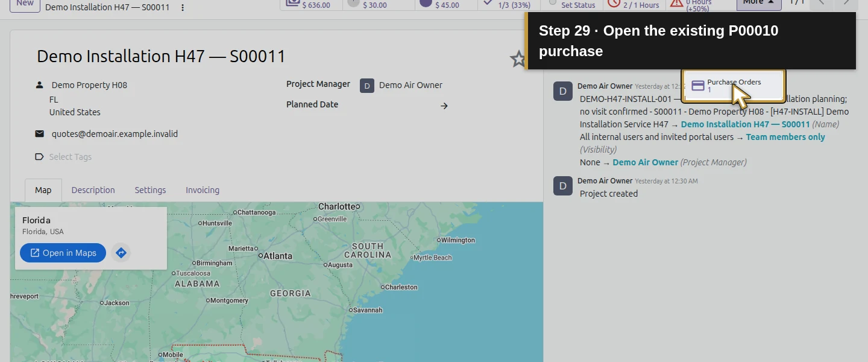Image resolution: width=868 pixels, height=362 pixels.
Task: Click the Planned Date arrow field
Action: [444, 106]
